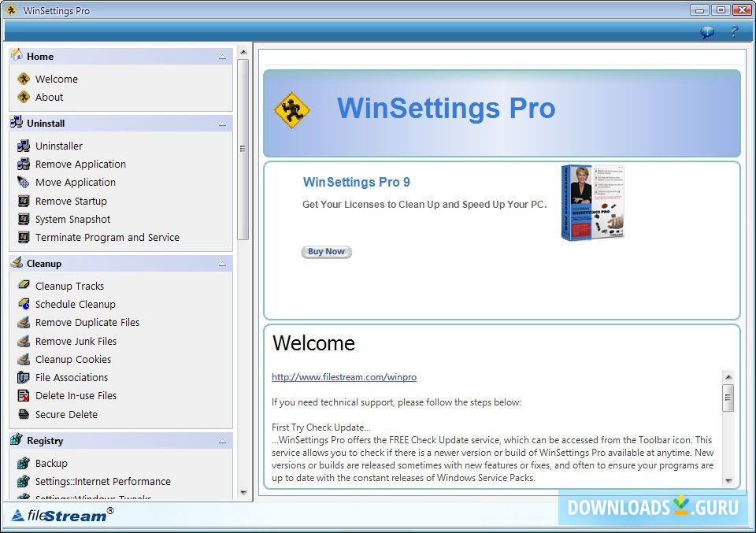Open the About page
The height and width of the screenshot is (533, 756).
49,98
